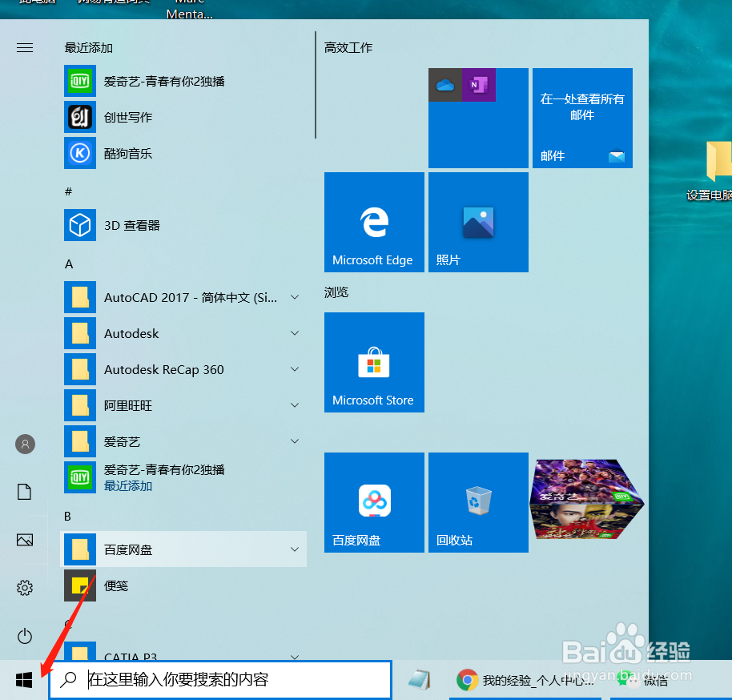Screen dimensions: 732x700
Task: Click the Power icon
Action: (x=25, y=636)
